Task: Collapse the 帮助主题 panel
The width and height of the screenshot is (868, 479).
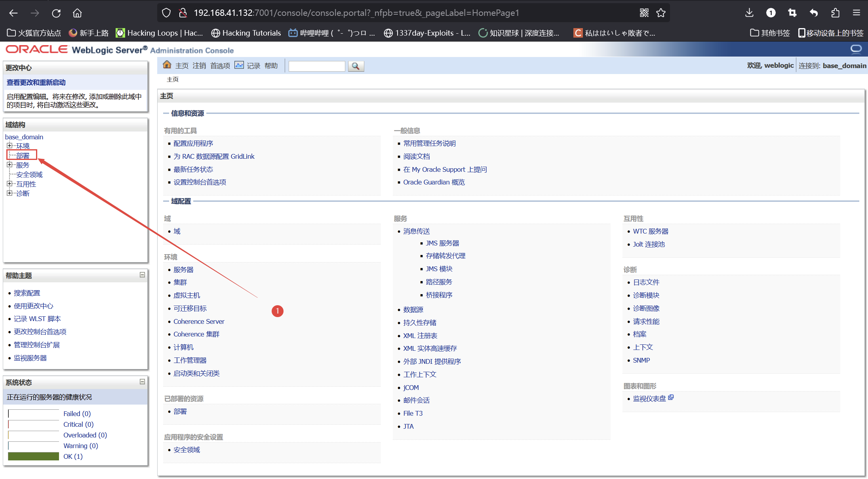Action: [142, 275]
